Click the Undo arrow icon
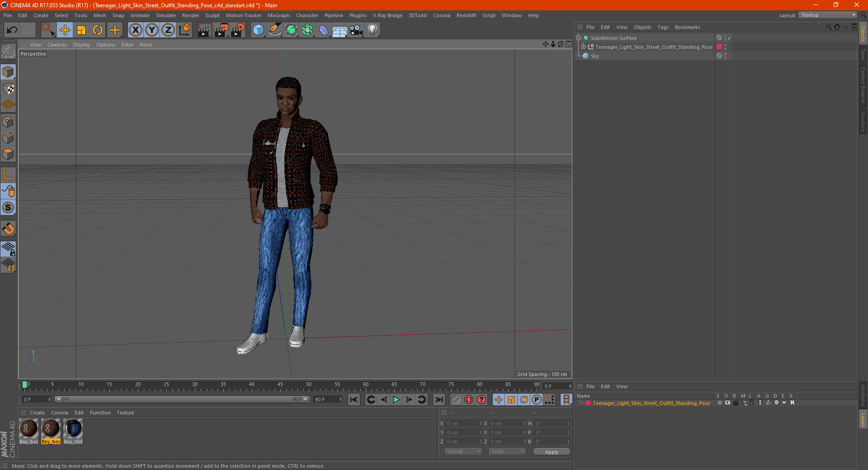 [x=12, y=30]
